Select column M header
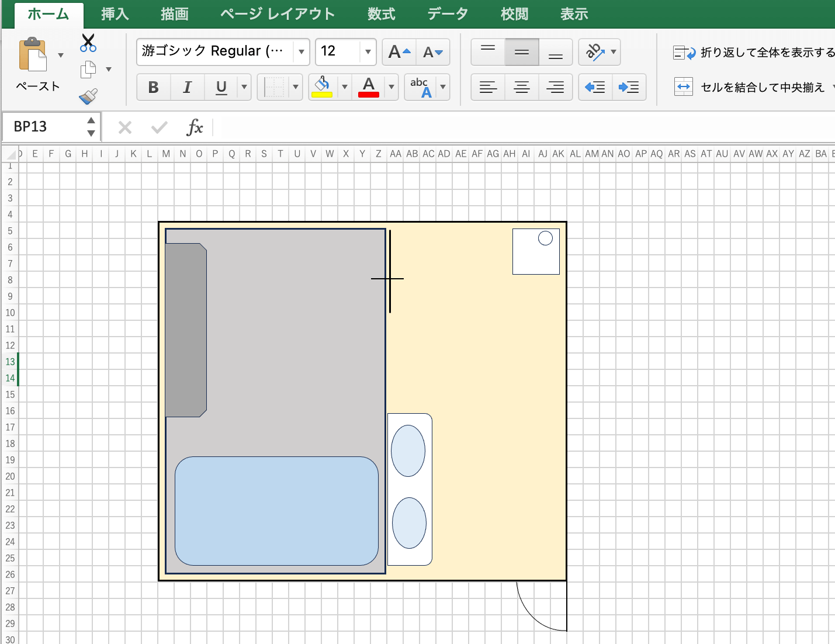The width and height of the screenshot is (835, 644). 167,154
